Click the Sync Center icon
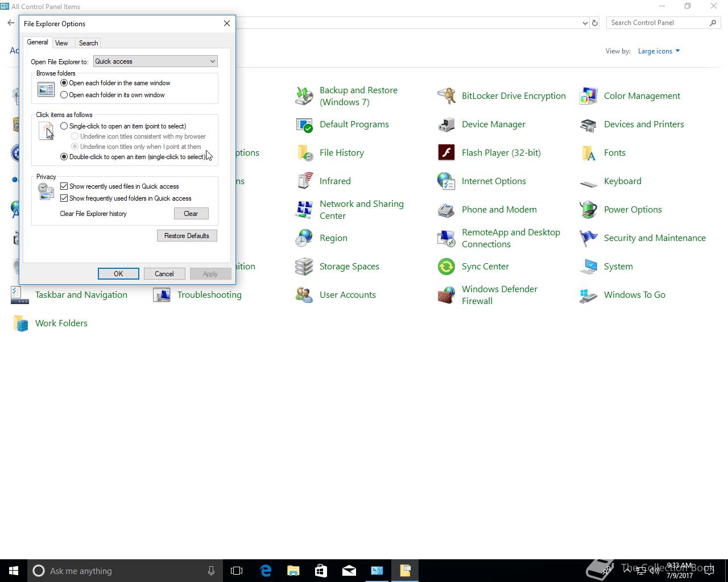This screenshot has width=728, height=582. 446,267
